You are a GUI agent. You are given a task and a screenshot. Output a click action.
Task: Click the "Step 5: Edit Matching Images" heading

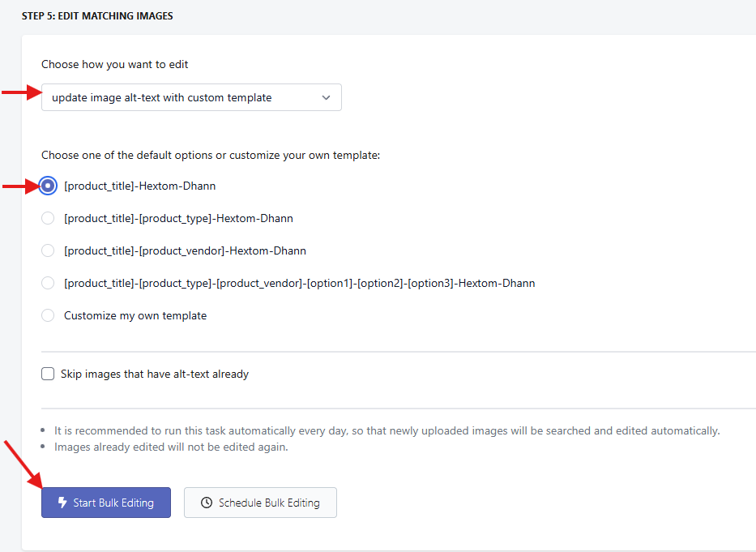pos(97,16)
